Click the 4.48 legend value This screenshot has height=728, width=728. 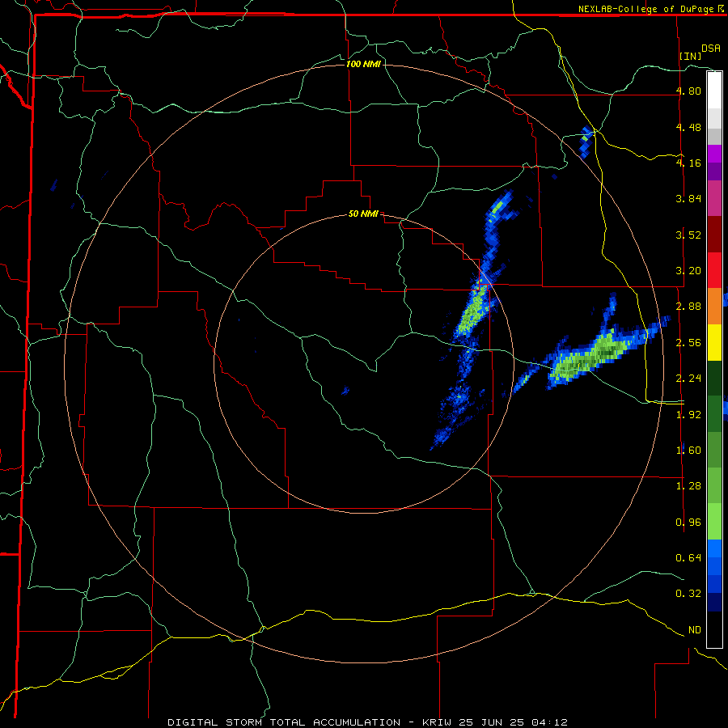tap(688, 127)
